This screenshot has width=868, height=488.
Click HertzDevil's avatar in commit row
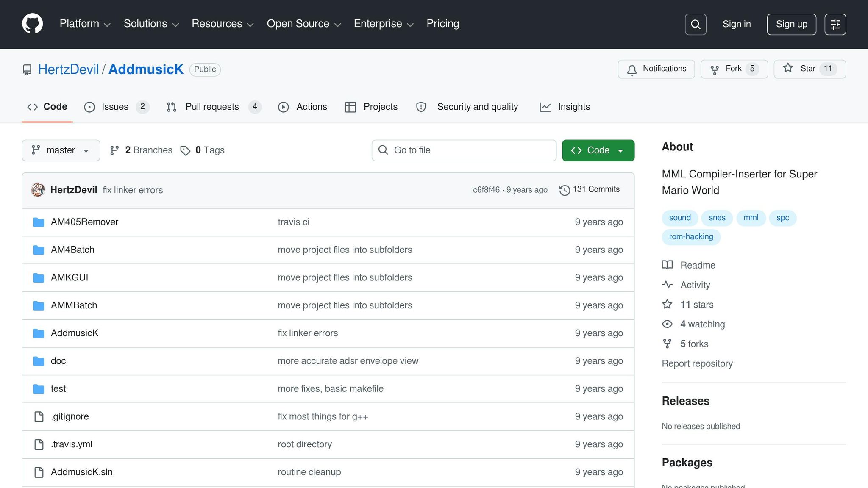(x=38, y=190)
